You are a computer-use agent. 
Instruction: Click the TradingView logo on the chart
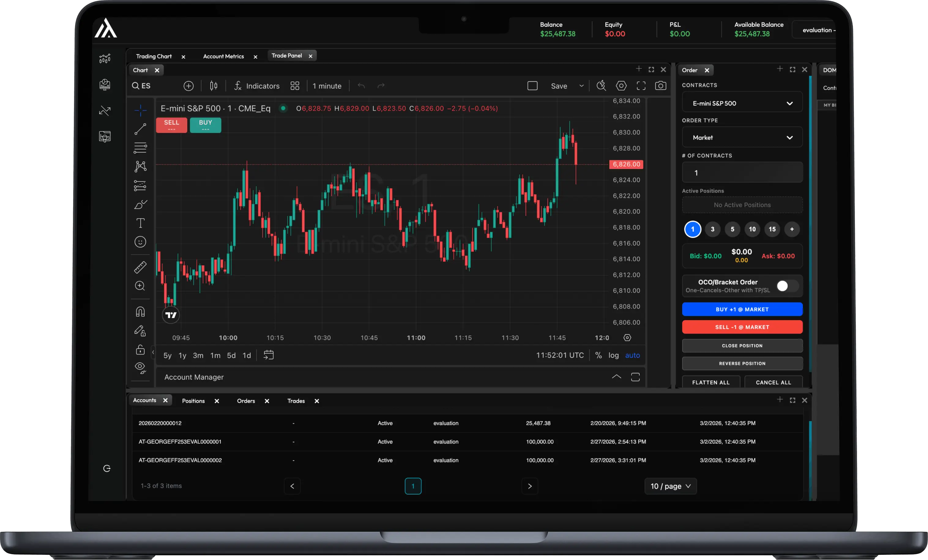coord(171,315)
